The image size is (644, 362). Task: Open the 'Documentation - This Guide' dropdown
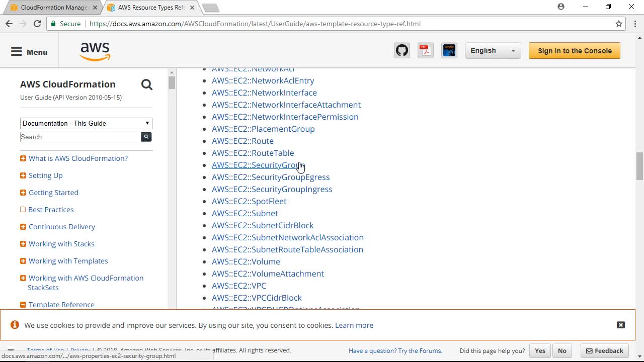(x=86, y=123)
